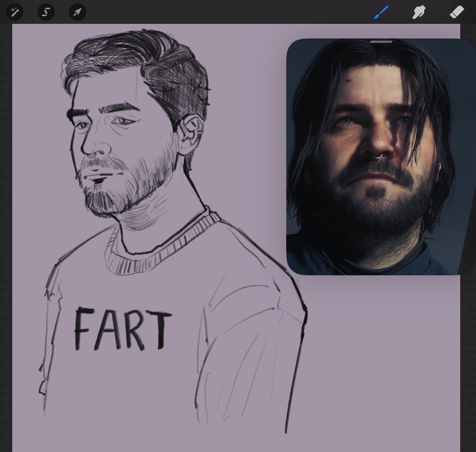Select the Smudge tool
The image size is (476, 452).
(x=419, y=12)
